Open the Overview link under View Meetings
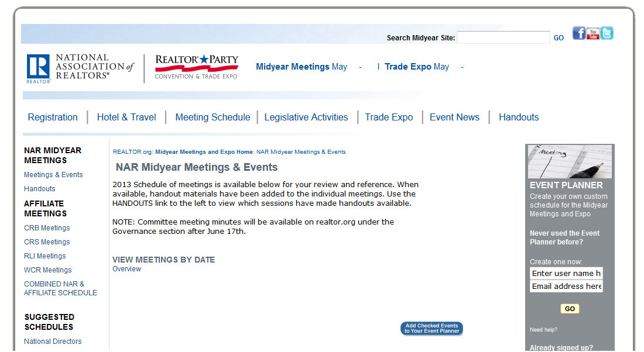The height and width of the screenshot is (352, 644). point(126,269)
